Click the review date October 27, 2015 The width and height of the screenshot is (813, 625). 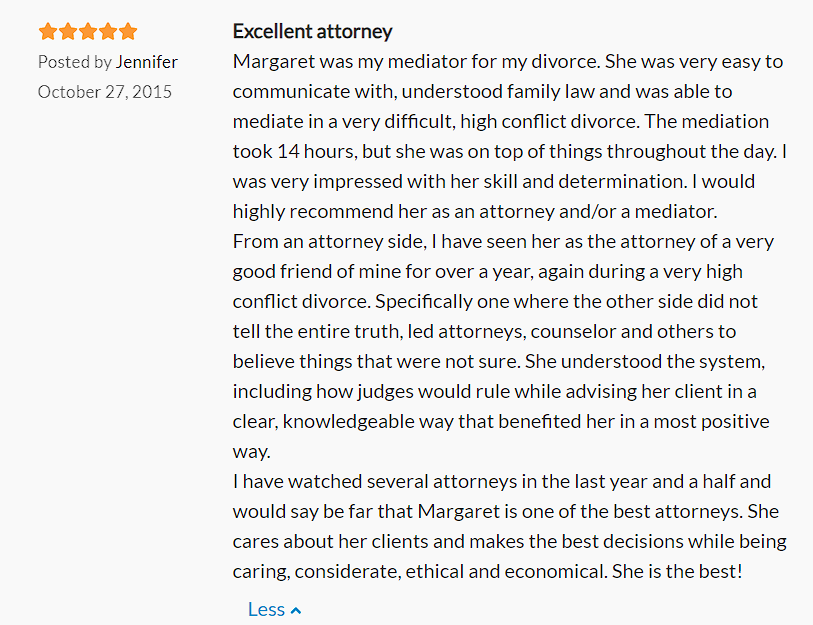pos(105,92)
